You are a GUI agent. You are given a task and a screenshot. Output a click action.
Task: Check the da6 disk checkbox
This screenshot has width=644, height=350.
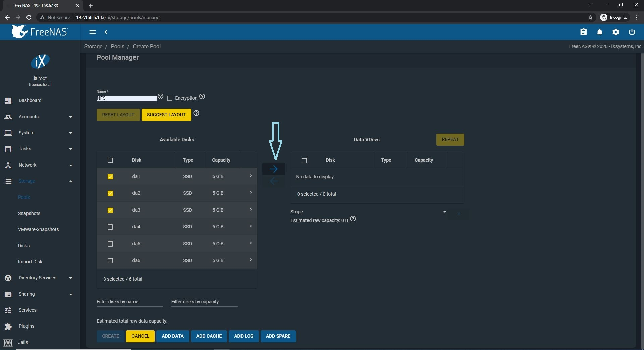(110, 261)
